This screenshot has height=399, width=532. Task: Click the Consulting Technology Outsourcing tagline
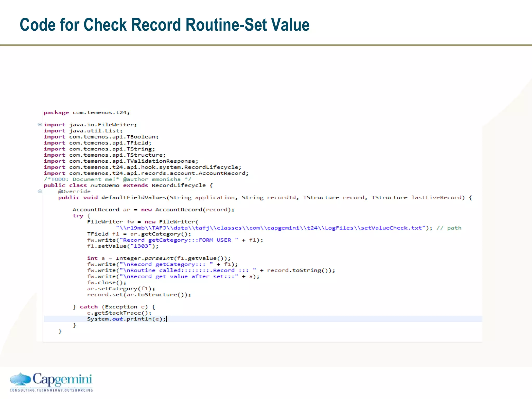pos(51,390)
